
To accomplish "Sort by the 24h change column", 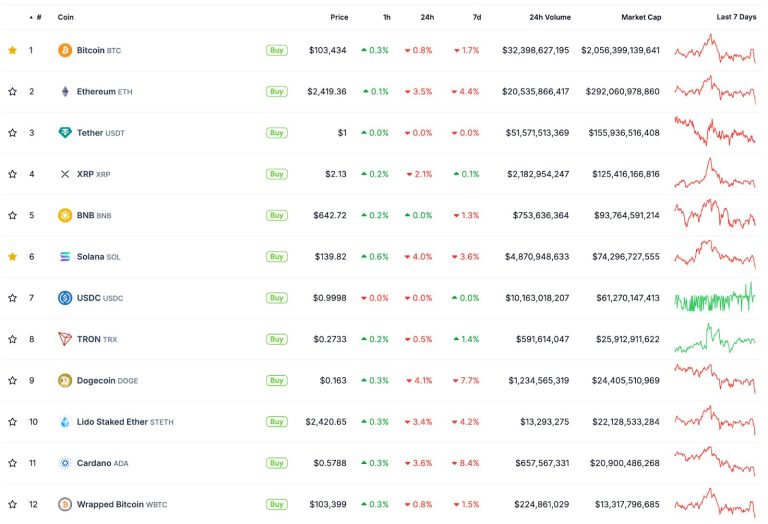I will point(427,17).
